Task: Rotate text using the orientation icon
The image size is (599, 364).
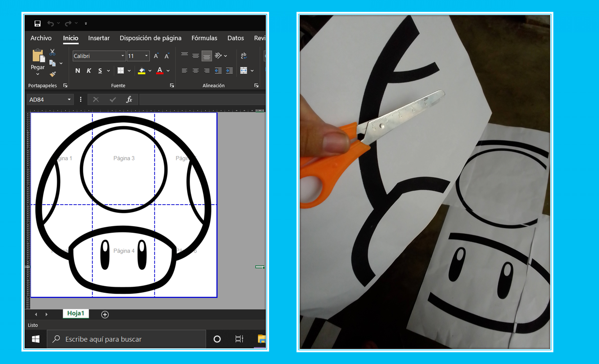Action: (x=218, y=56)
